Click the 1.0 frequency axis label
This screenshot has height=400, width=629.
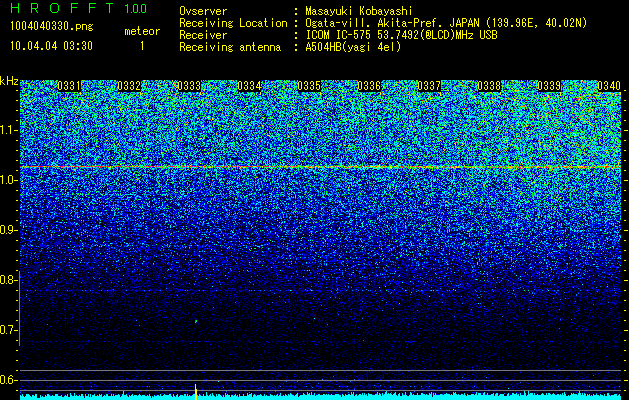8,180
